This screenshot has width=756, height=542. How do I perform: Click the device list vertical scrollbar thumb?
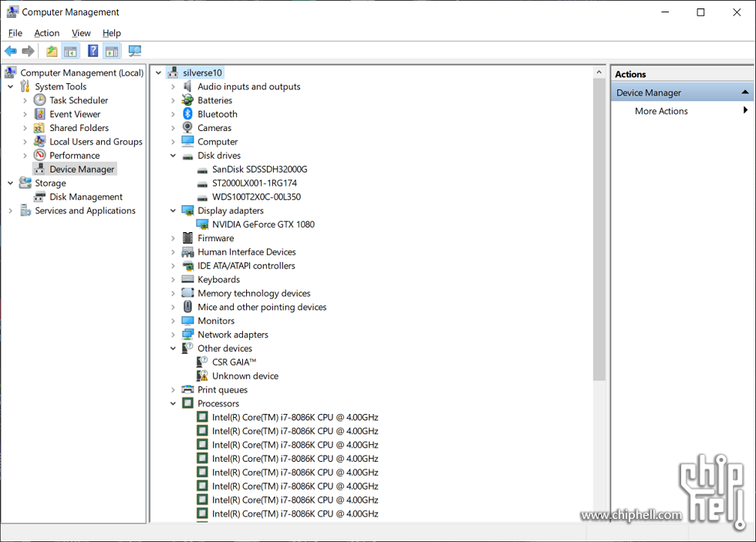click(x=599, y=230)
